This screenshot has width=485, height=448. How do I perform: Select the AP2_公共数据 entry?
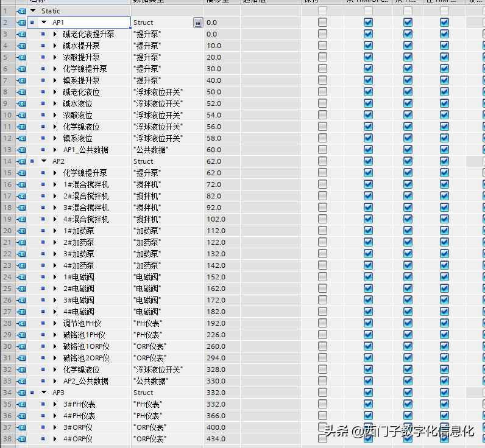[85, 381]
